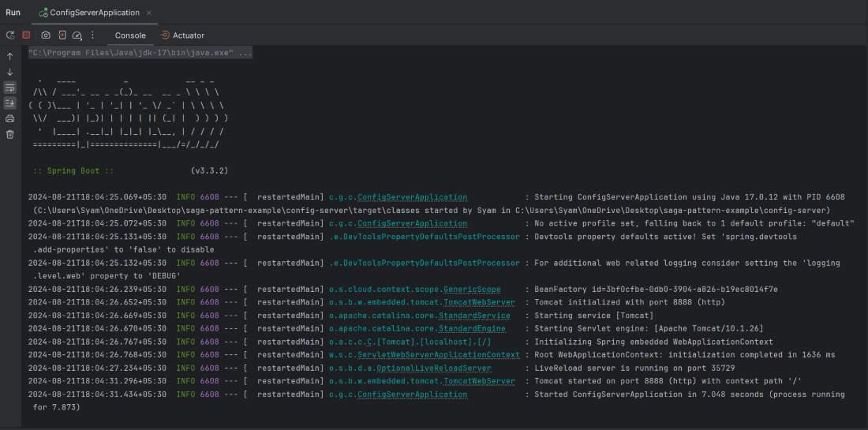Viewport: 868px width, 430px height.
Task: Toggle scroll to end of console
Action: 10,103
